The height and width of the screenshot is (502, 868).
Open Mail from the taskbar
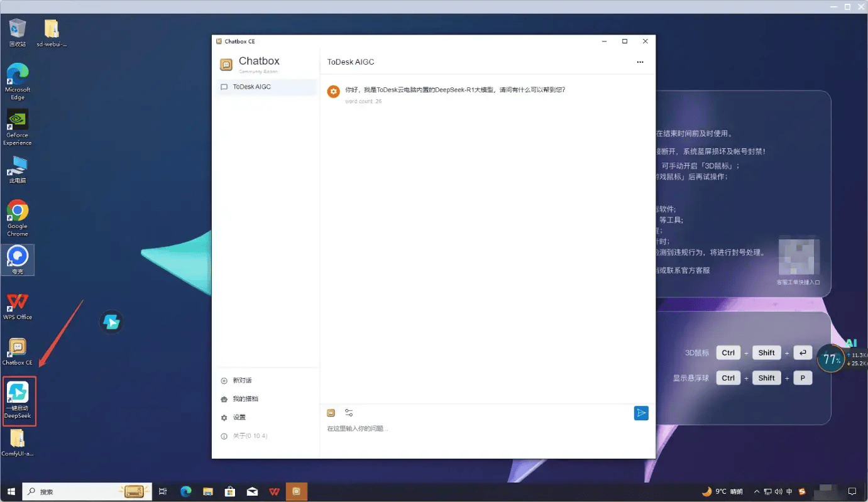click(x=252, y=491)
